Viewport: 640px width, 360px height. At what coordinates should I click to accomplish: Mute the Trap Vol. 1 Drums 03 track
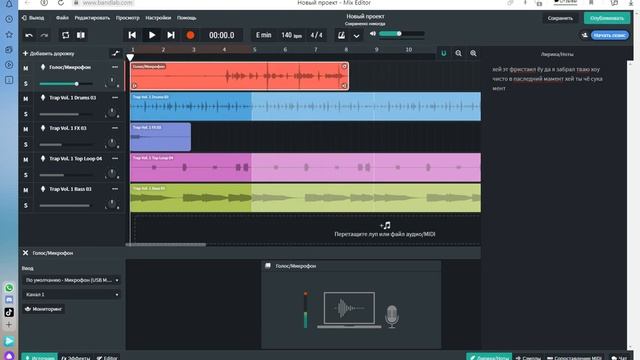[x=26, y=99]
